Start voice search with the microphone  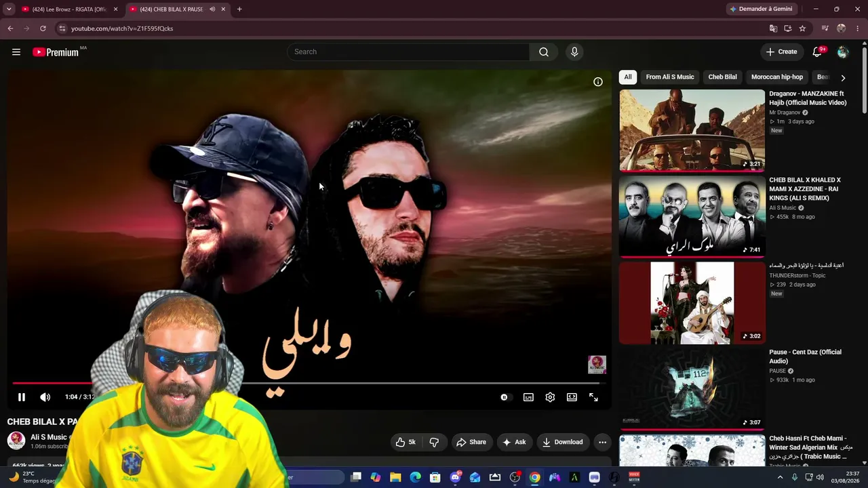click(574, 52)
